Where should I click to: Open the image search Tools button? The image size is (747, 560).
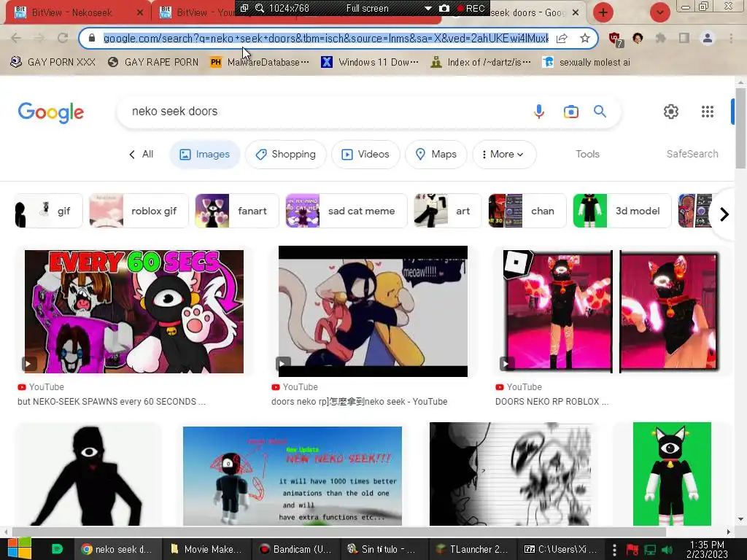[x=587, y=155]
